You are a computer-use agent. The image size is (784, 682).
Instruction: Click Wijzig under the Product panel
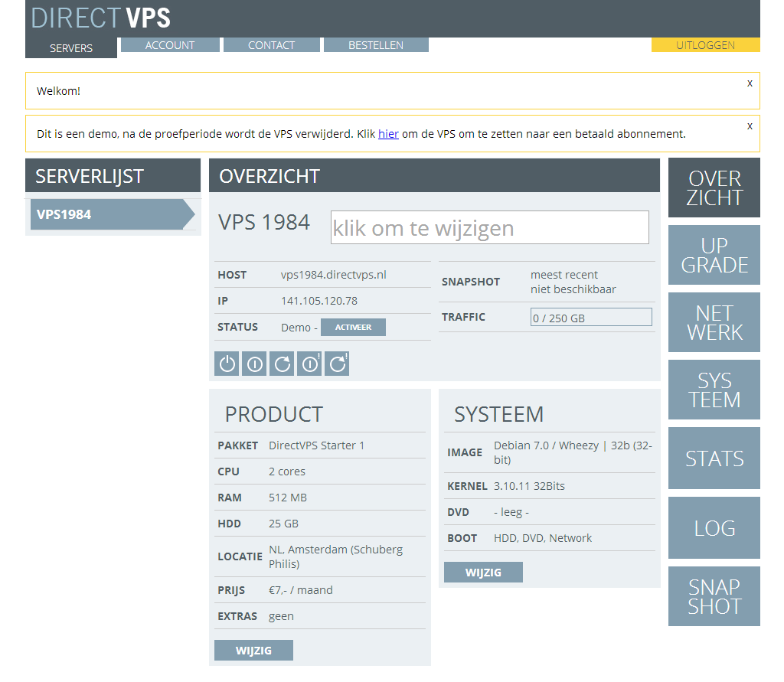point(253,651)
